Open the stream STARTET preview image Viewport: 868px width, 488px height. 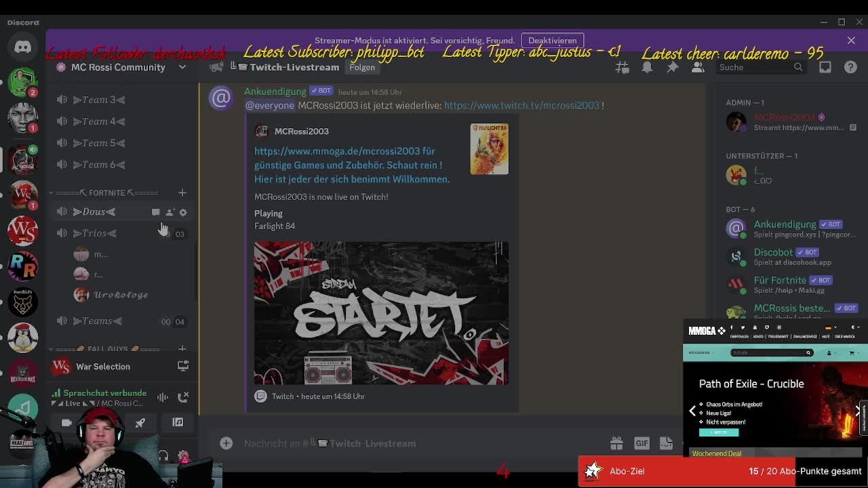(381, 313)
